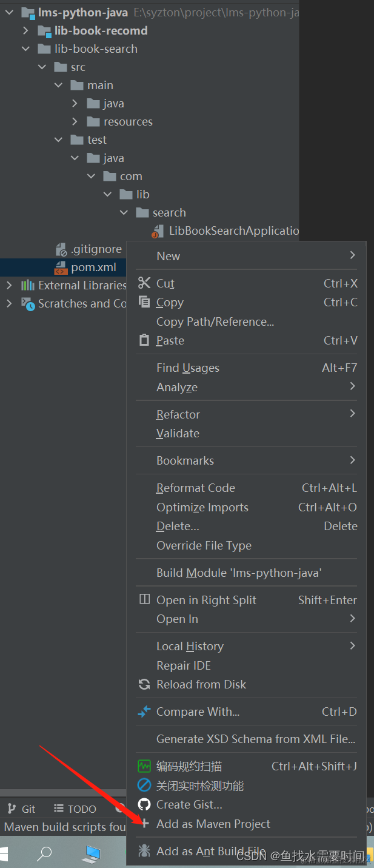Click the External Libraries icon
The image size is (374, 868).
[x=28, y=285]
